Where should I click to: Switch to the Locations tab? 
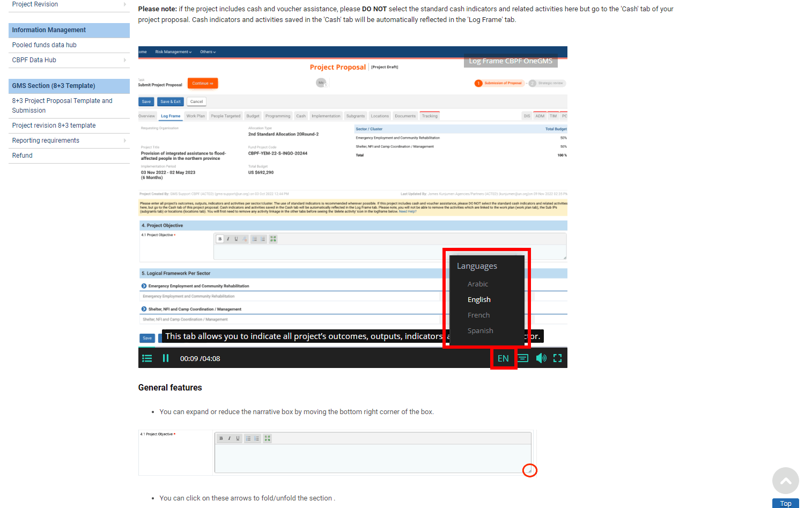[x=380, y=116]
